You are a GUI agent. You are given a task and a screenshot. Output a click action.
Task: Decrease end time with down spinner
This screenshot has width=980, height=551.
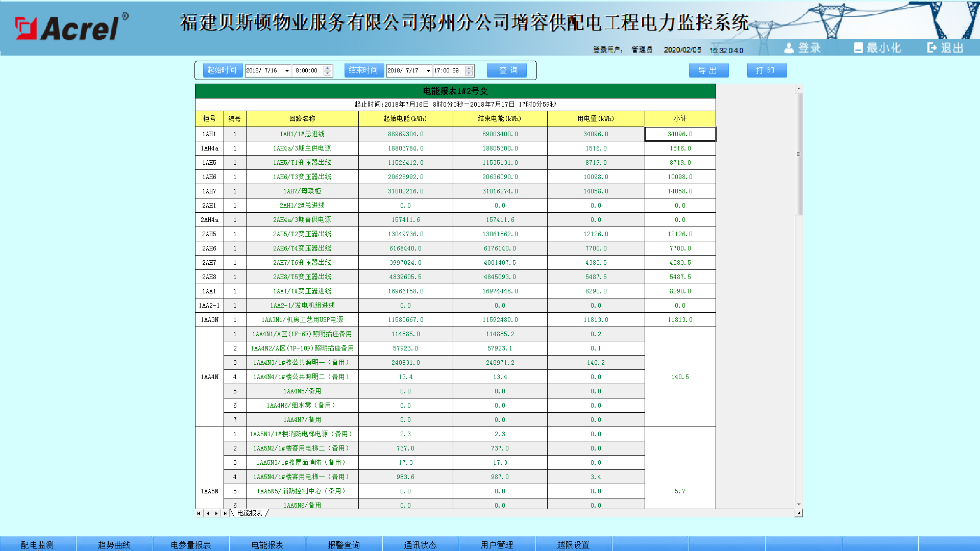(x=469, y=73)
